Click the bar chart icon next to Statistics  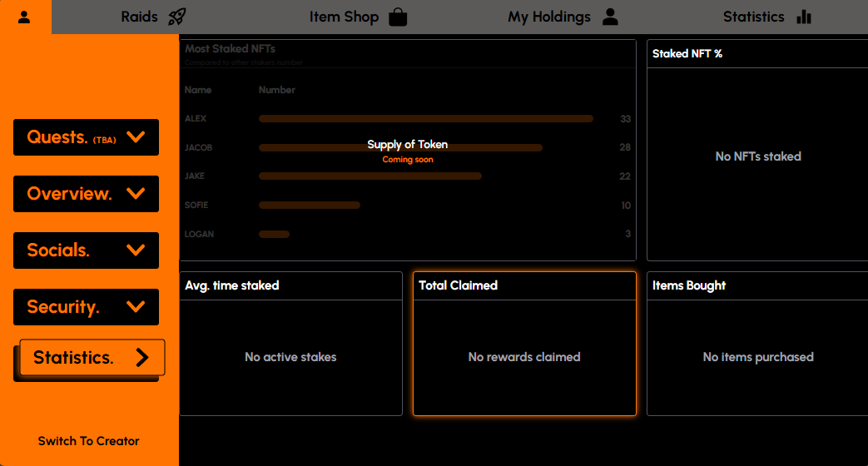pos(803,17)
